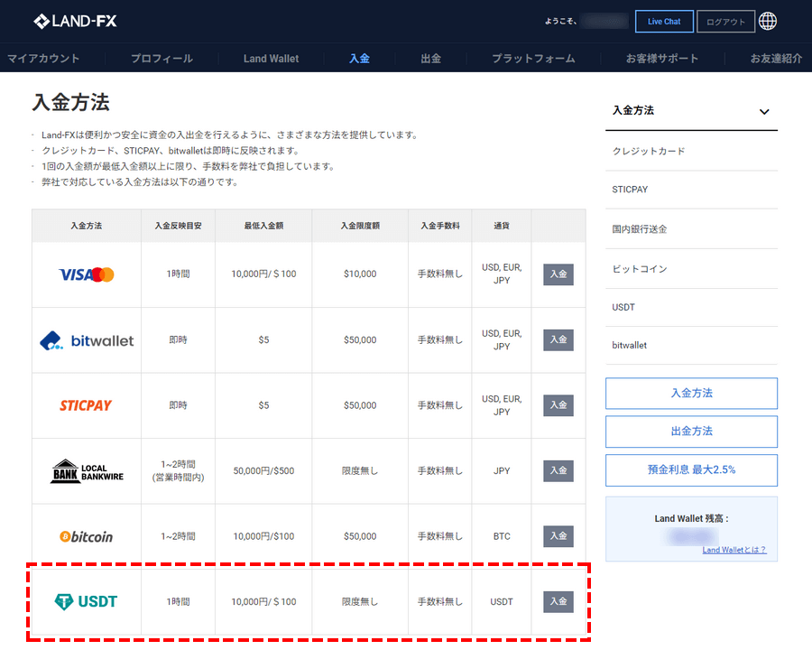Click 入金 button in USDT row
The width and height of the screenshot is (812, 650).
tap(558, 602)
